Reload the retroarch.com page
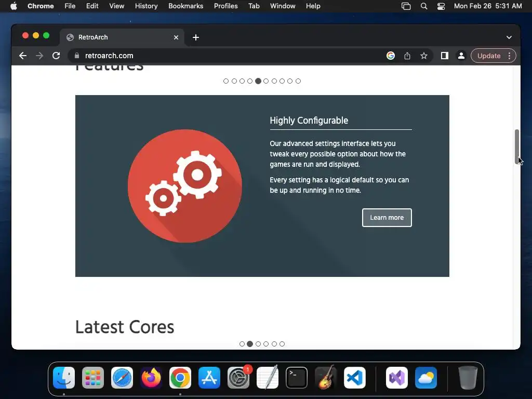 coord(56,56)
